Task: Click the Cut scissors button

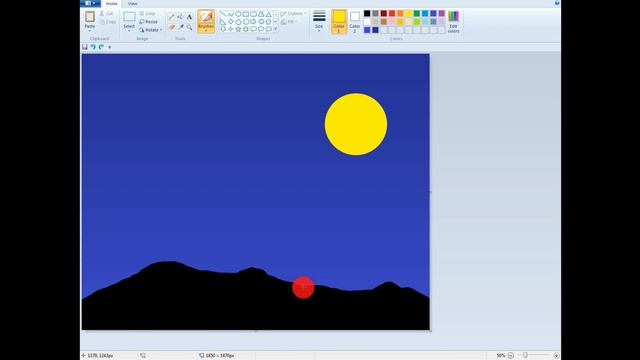Action: point(107,13)
